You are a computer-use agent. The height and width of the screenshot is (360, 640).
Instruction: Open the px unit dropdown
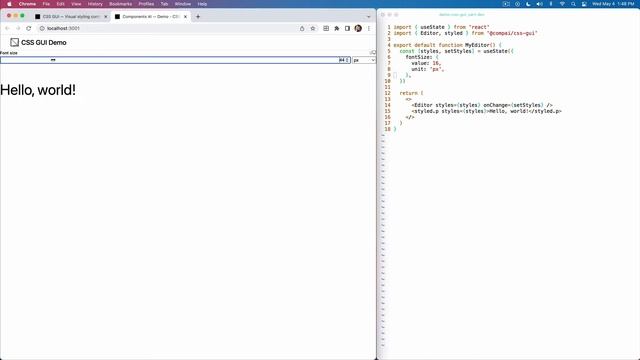[364, 60]
